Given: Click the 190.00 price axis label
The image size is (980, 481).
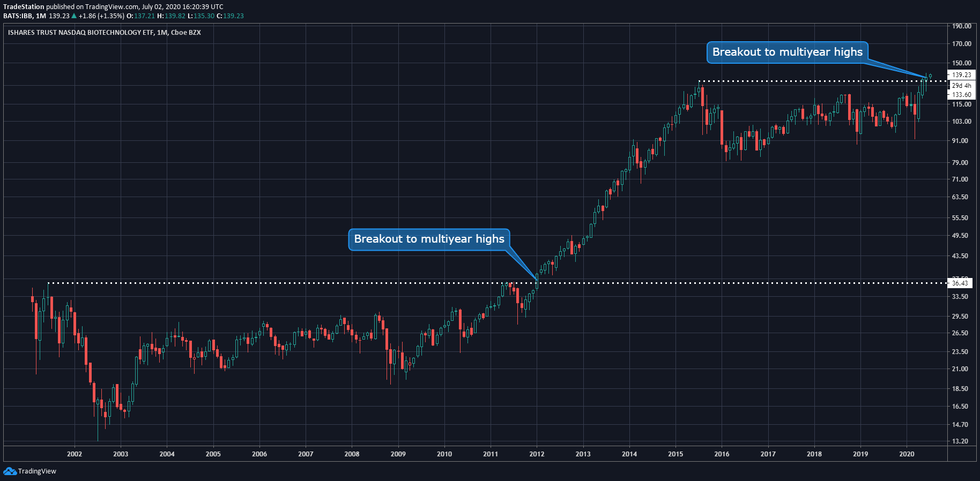Looking at the screenshot, I should pyautogui.click(x=962, y=26).
